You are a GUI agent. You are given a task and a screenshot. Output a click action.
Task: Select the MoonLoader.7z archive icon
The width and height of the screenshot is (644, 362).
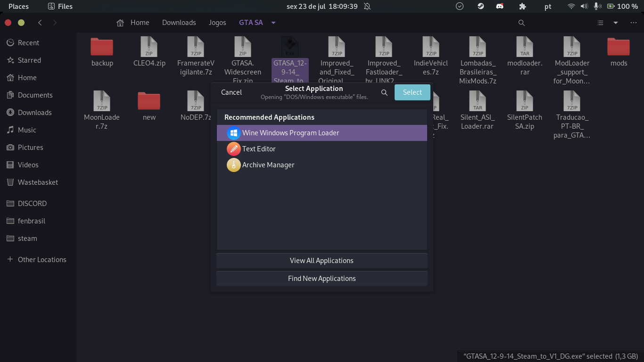102,101
